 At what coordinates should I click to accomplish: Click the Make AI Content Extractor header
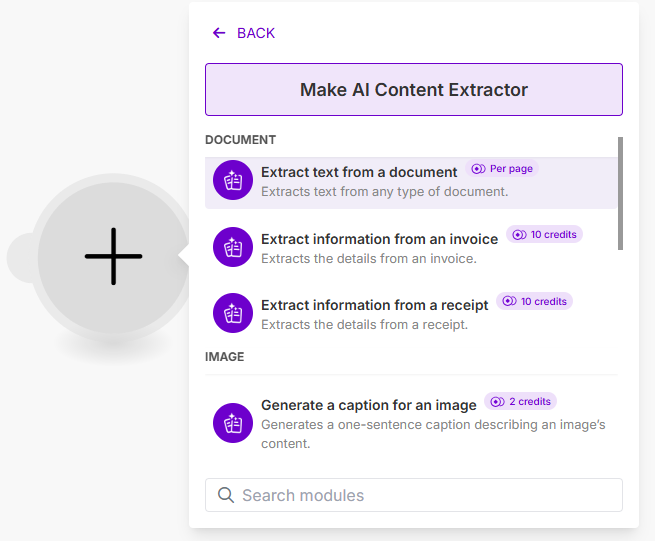coord(413,90)
